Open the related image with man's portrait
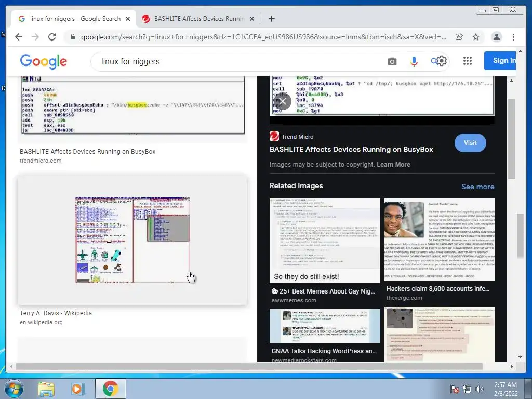The image size is (532, 399). click(x=440, y=240)
